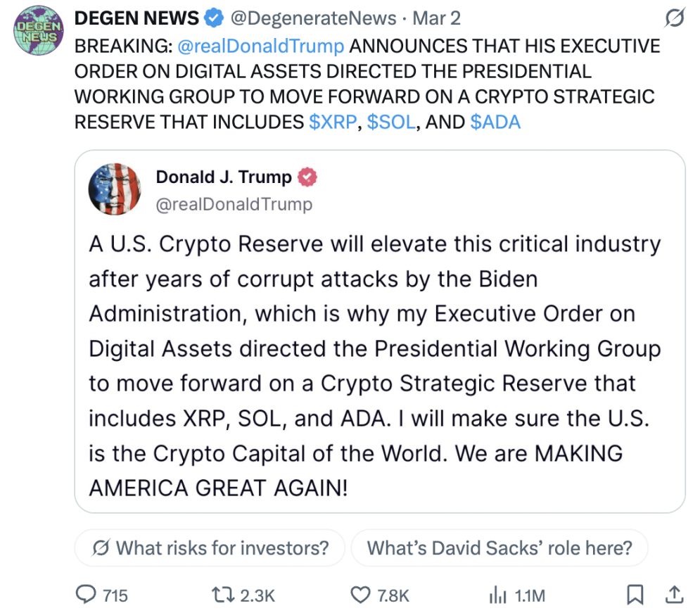The width and height of the screenshot is (700, 613).
Task: Bookmark this Degen News post
Action: point(635,595)
